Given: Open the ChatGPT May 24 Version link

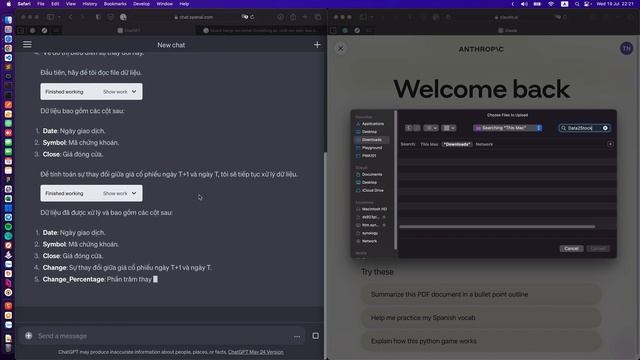Looking at the screenshot, I should coord(256,352).
